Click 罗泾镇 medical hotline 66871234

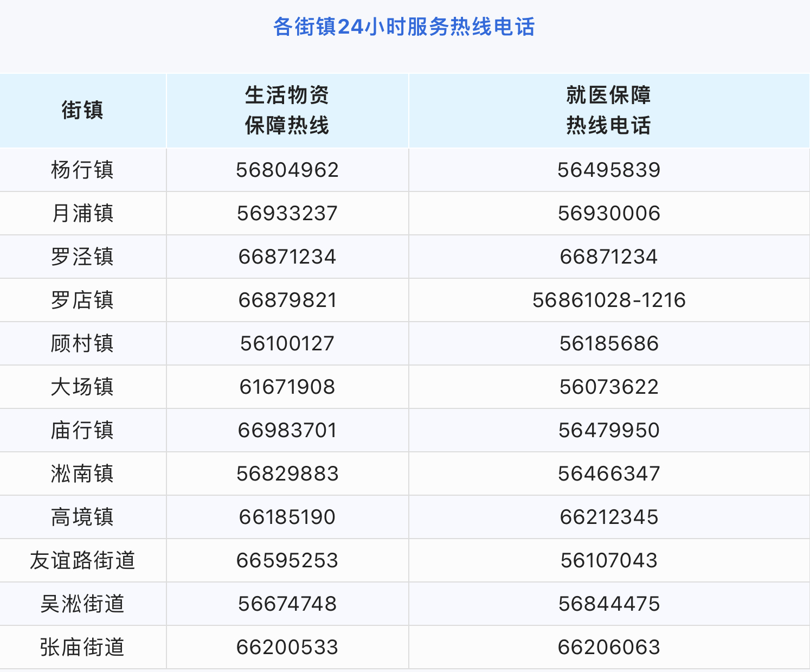(609, 257)
